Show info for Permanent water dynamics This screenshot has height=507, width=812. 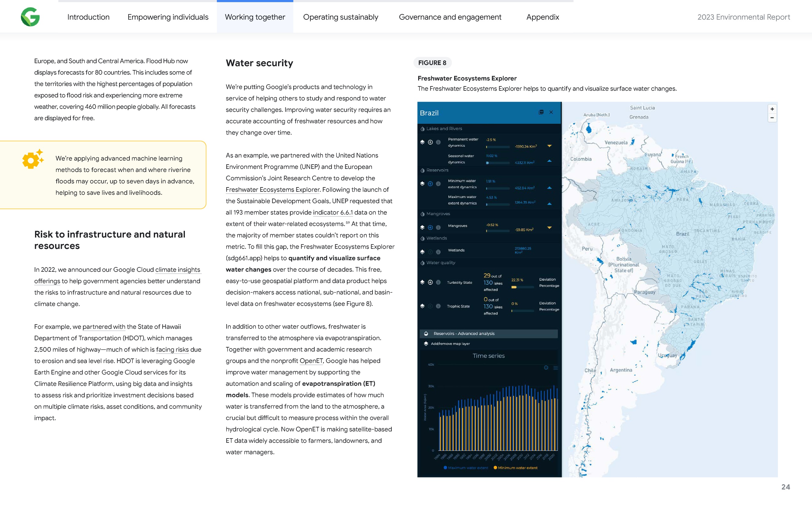coord(438,142)
